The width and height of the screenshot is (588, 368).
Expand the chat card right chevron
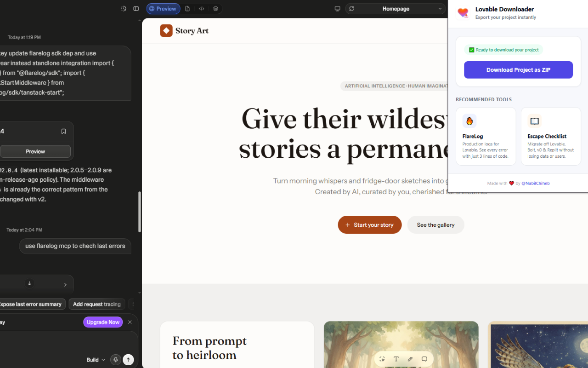[65, 285]
